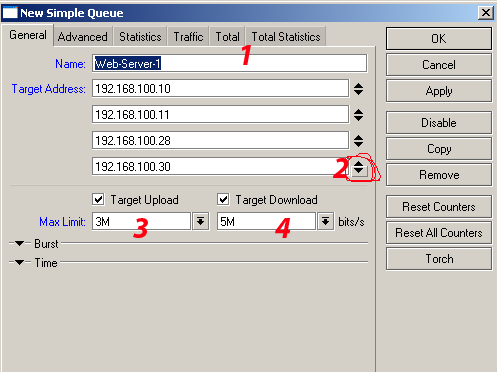Close the New Simple Queue window

[x=485, y=13]
